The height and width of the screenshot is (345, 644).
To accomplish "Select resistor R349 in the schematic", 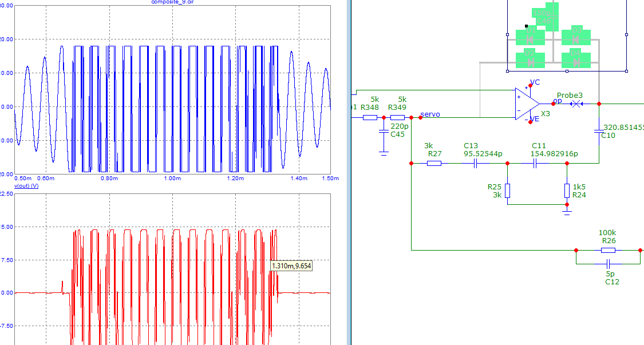I will pyautogui.click(x=398, y=117).
